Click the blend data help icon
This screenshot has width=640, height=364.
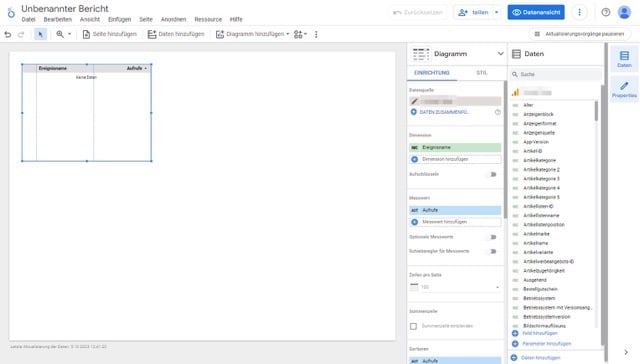pos(498,112)
